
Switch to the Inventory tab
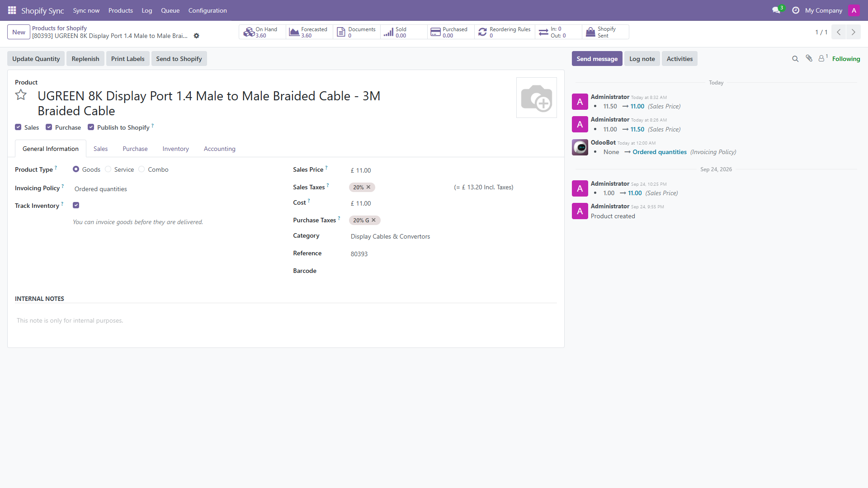tap(176, 149)
